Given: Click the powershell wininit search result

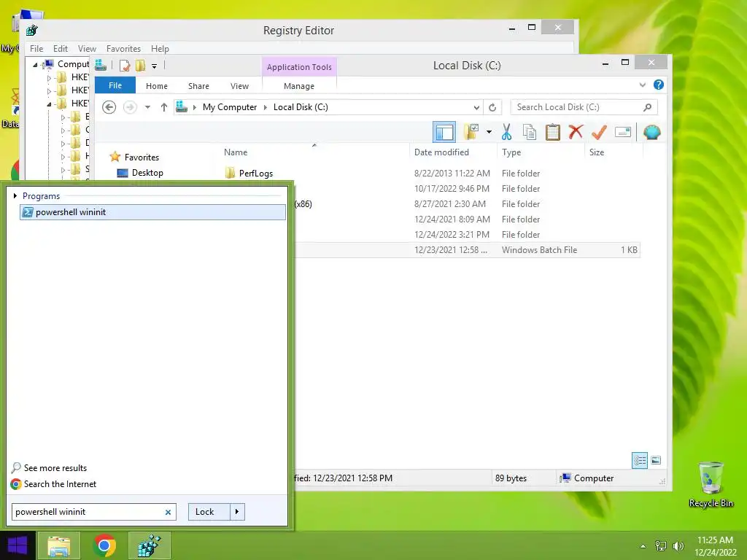Looking at the screenshot, I should pyautogui.click(x=152, y=212).
